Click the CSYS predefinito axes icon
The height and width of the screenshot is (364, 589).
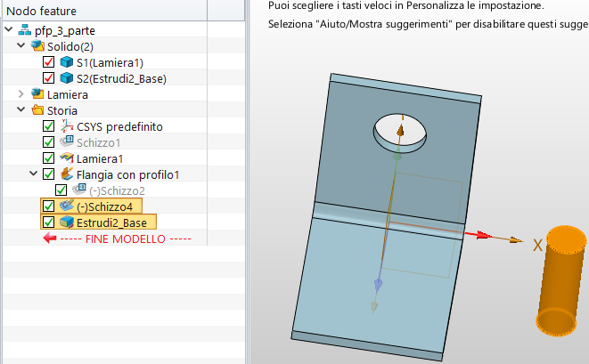coord(67,126)
